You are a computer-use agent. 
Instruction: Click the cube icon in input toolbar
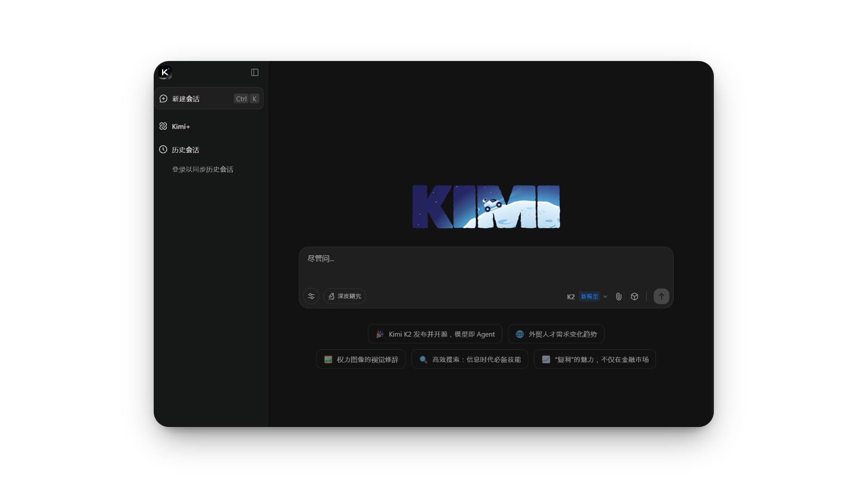tap(634, 296)
